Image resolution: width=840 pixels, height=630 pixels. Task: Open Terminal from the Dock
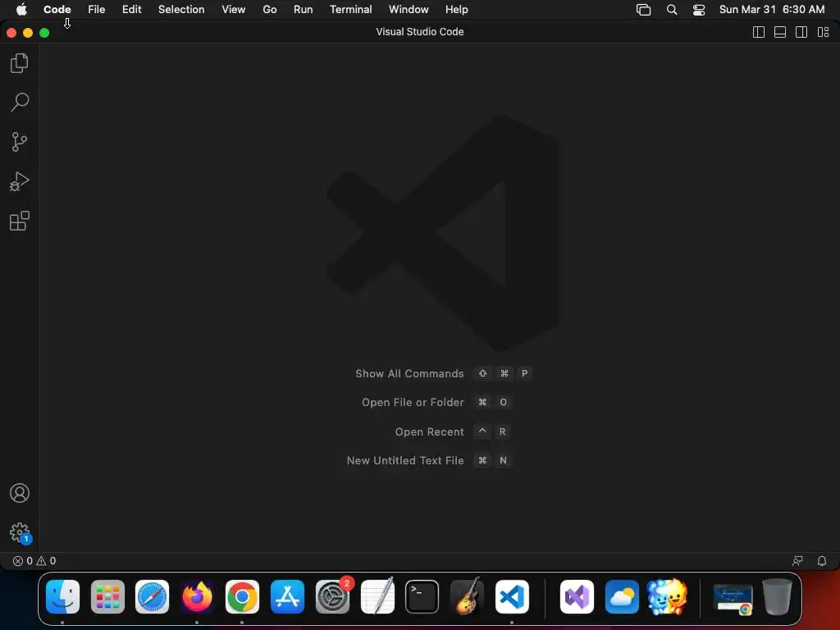click(x=422, y=597)
